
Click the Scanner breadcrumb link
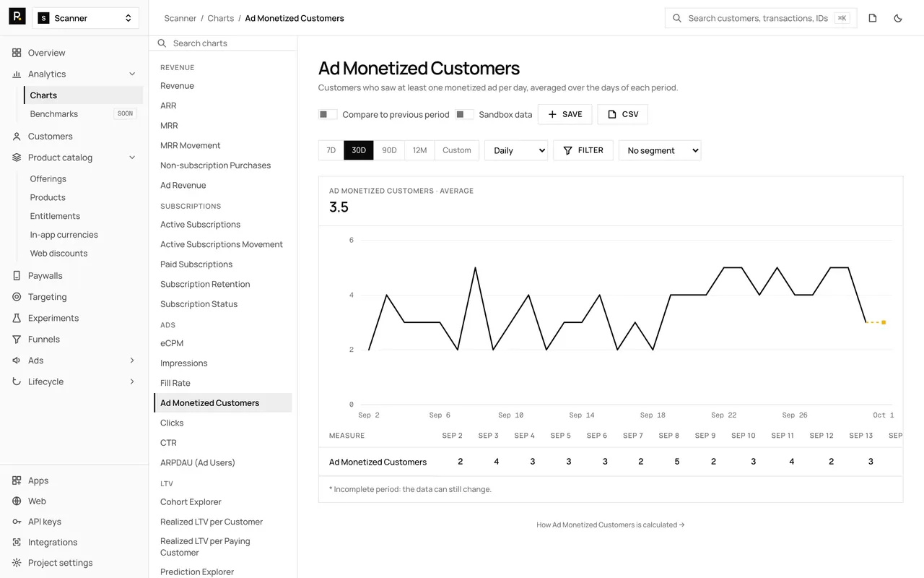pos(180,18)
